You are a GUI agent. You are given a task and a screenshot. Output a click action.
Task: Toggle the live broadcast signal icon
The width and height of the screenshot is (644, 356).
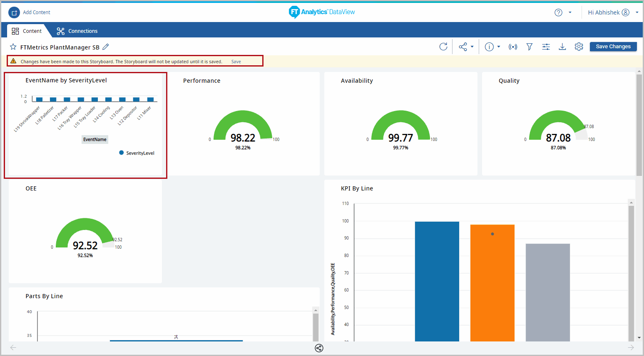[x=513, y=47]
